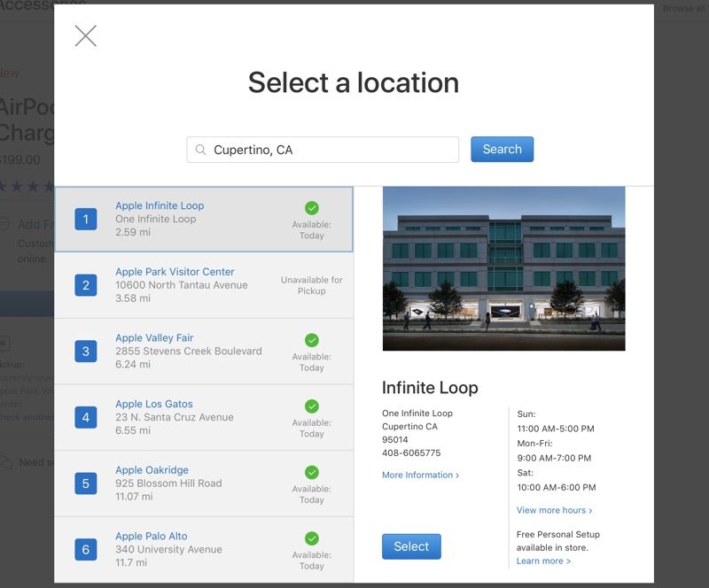Click green availability check for Infinite Loop
The image size is (709, 588).
312,208
